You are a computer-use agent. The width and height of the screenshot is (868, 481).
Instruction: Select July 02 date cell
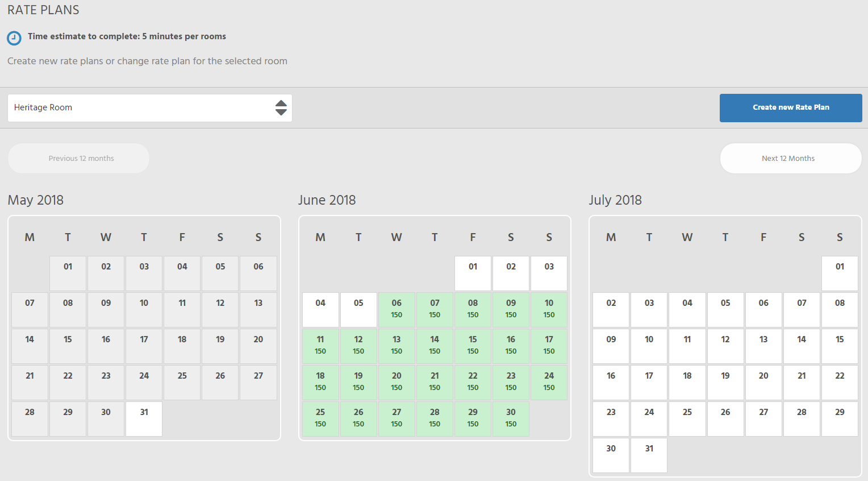(611, 310)
